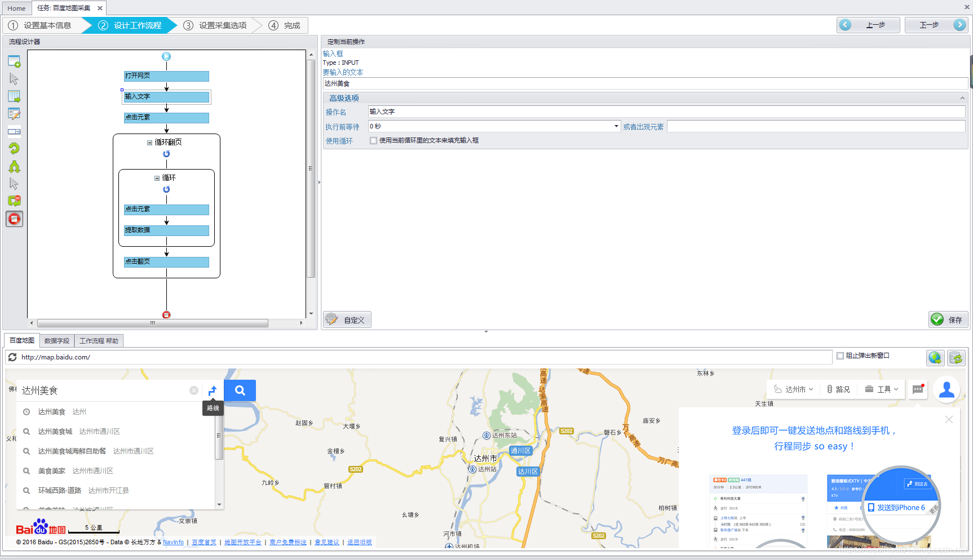Screen dimensions: 973x560
Task: Switch to the Home tab
Action: click(16, 8)
